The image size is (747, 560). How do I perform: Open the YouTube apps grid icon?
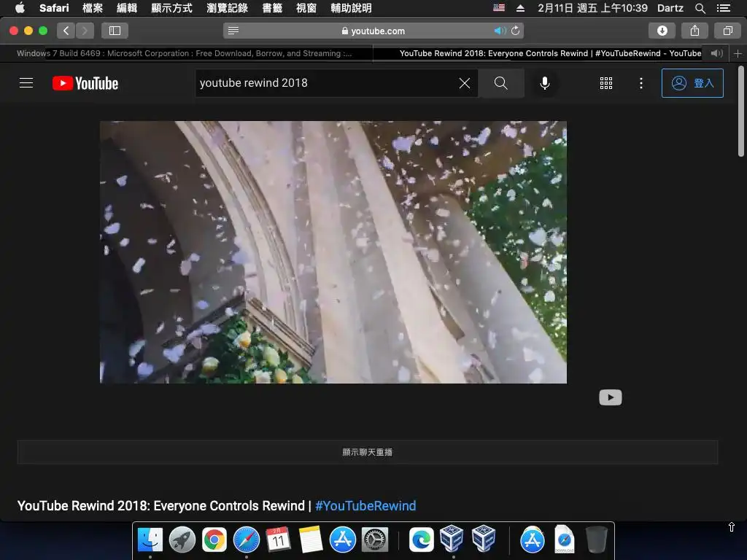tap(606, 83)
